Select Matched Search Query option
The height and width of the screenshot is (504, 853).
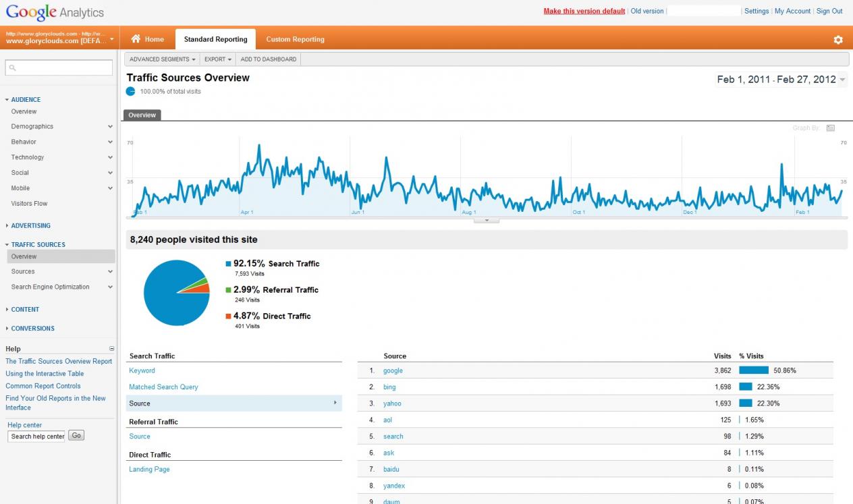(163, 387)
